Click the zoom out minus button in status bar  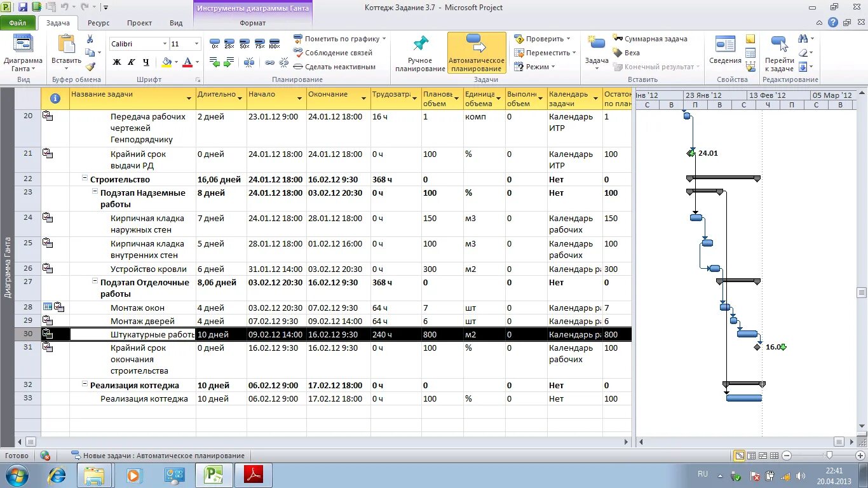[787, 456]
